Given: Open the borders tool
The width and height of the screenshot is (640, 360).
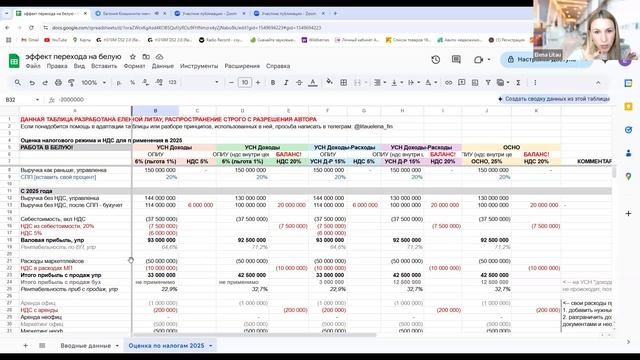Looking at the screenshot, I should (344, 82).
